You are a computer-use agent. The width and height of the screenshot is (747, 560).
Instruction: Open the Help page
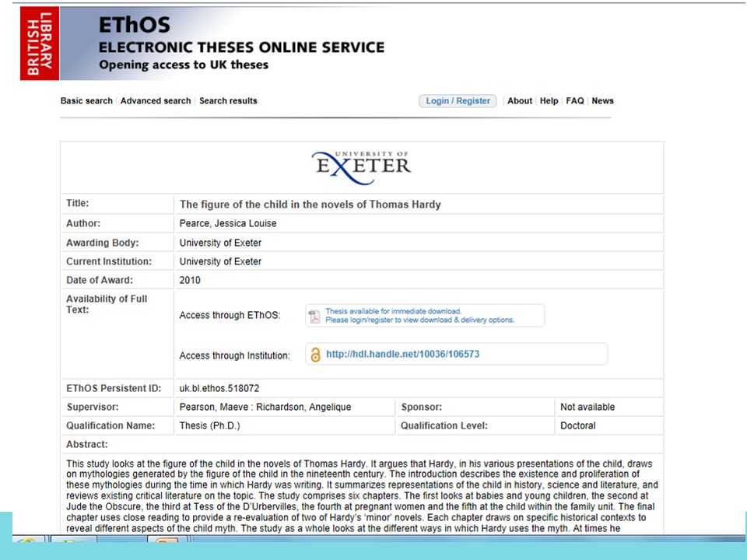pyautogui.click(x=549, y=101)
